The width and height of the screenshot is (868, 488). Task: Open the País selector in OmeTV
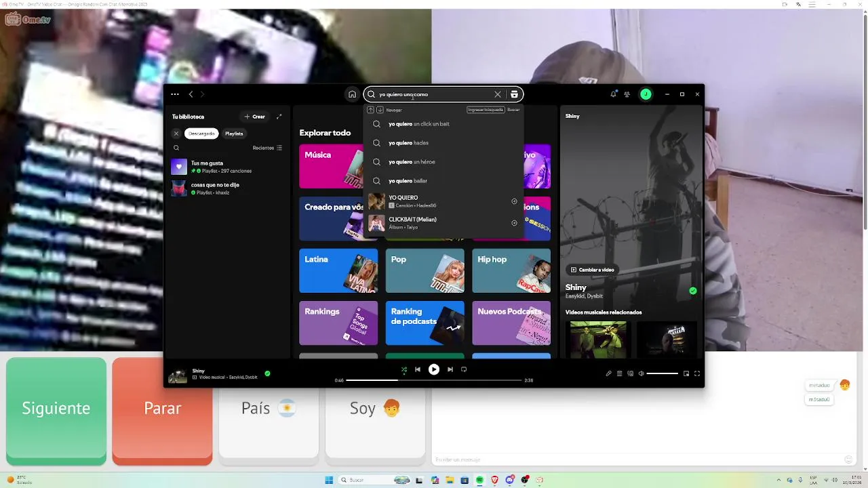click(x=269, y=408)
